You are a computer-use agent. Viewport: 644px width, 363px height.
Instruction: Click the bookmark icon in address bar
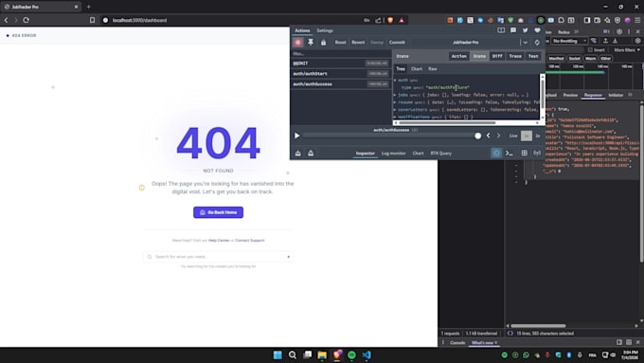click(93, 20)
